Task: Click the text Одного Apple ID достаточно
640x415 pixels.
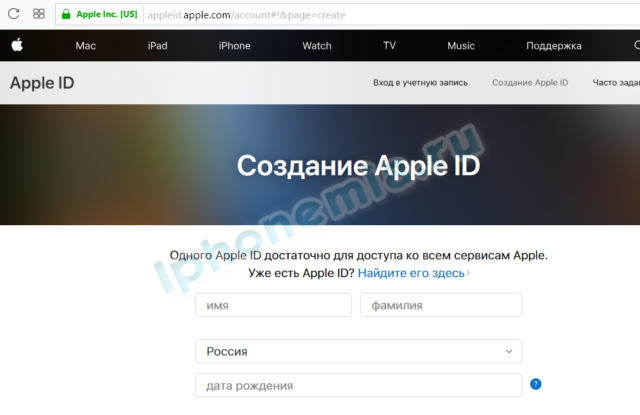Action: click(x=251, y=255)
